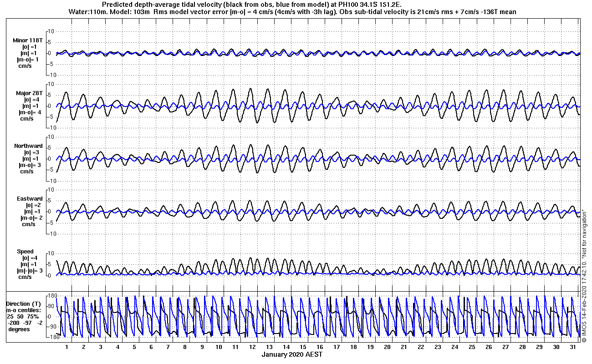The image size is (592, 364).
Task: Click day '23' on the date axis
Action: (438, 347)
